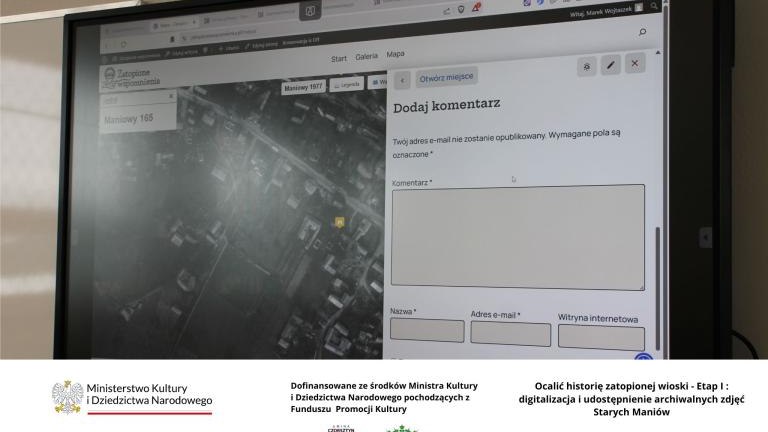This screenshot has height=432, width=768.
Task: Click the Dodaj komentarz heading
Action: pyautogui.click(x=447, y=105)
